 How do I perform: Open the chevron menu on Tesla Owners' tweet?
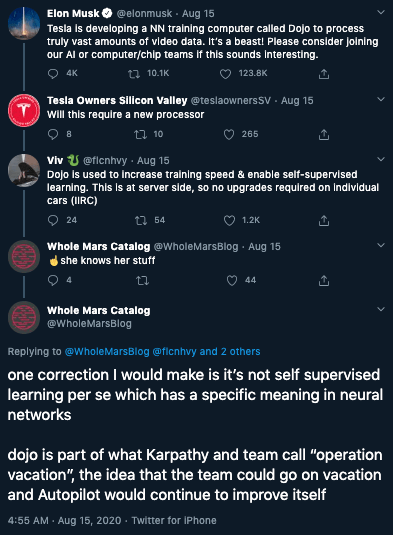[381, 99]
